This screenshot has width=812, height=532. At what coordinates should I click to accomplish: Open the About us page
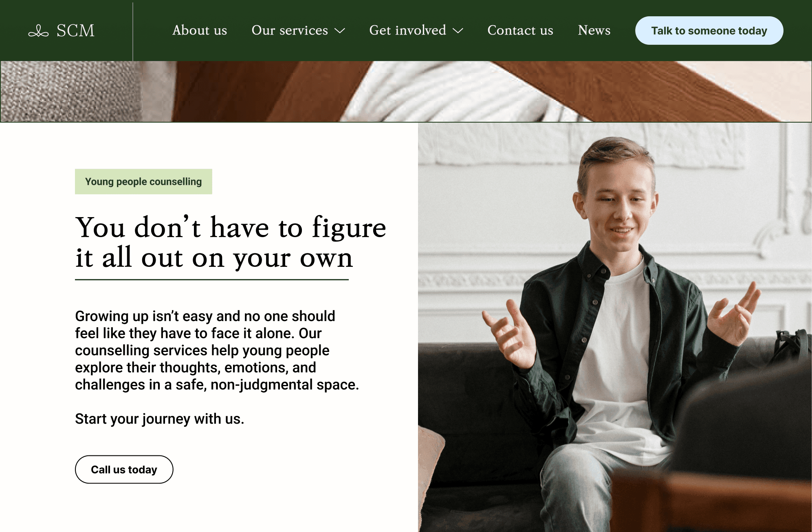click(200, 30)
